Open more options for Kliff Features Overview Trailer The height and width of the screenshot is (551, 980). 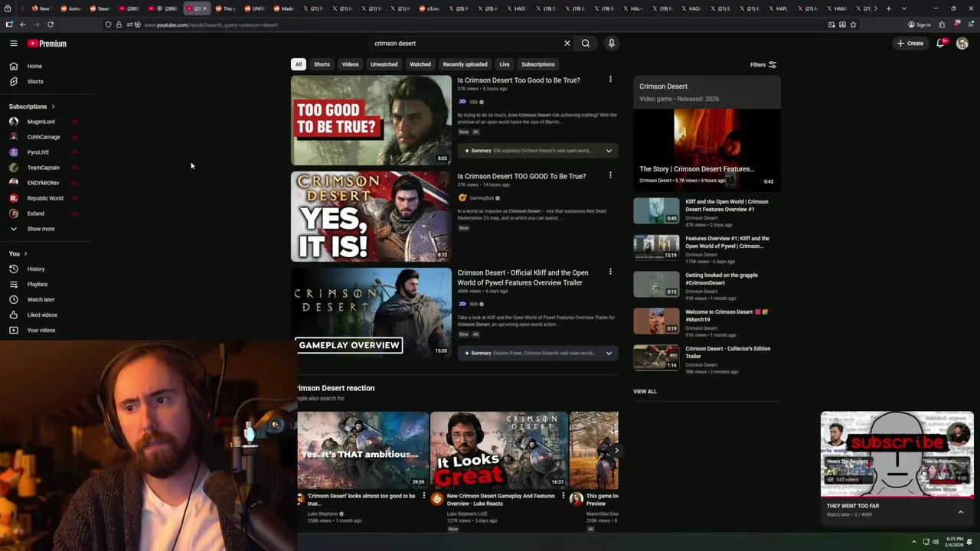click(x=610, y=272)
